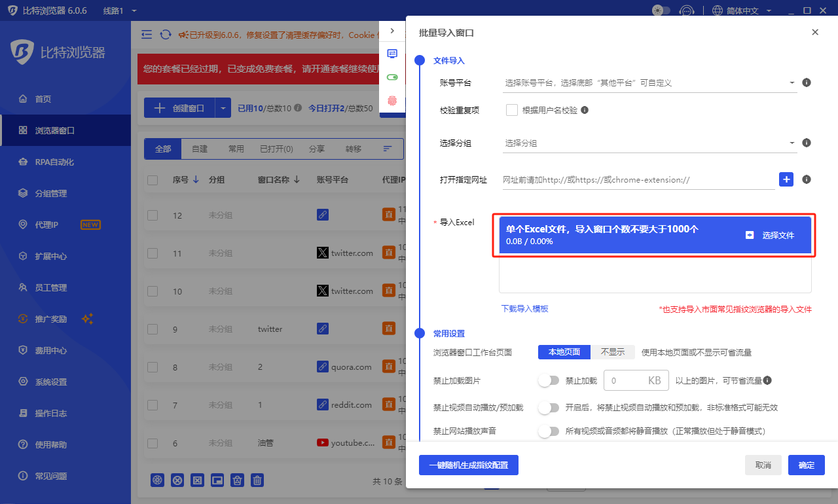Click the 创建窗口 button in the main window
The width and height of the screenshot is (838, 504).
179,108
